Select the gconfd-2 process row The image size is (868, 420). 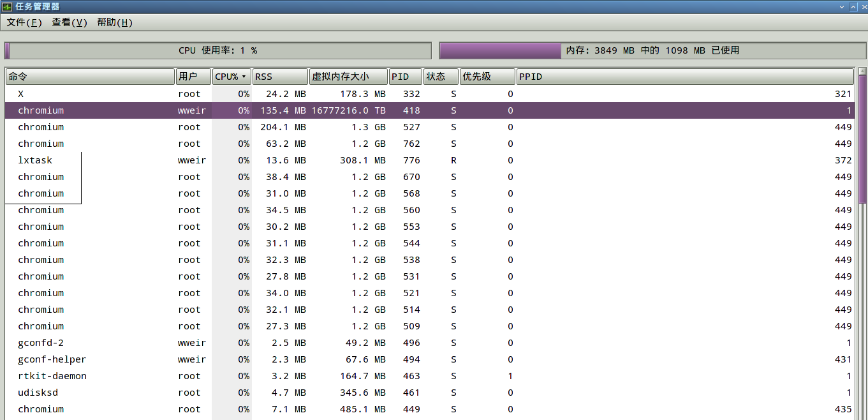(429, 343)
